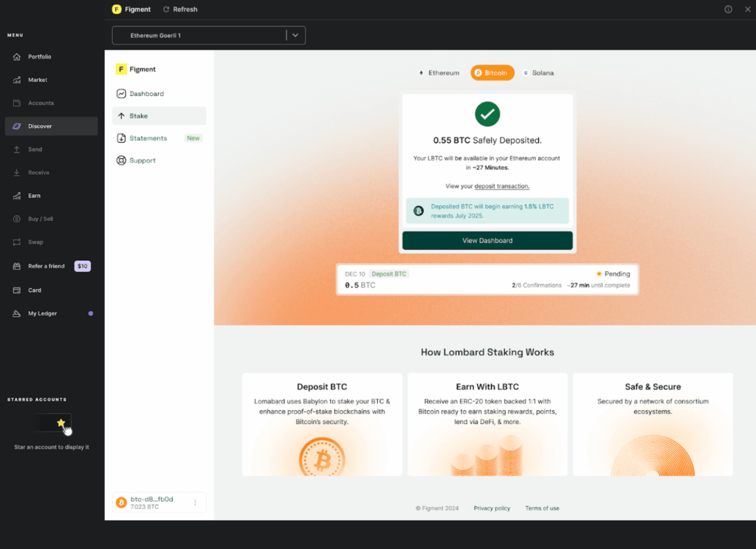
Task: Open the deposit transaction link
Action: click(x=501, y=186)
